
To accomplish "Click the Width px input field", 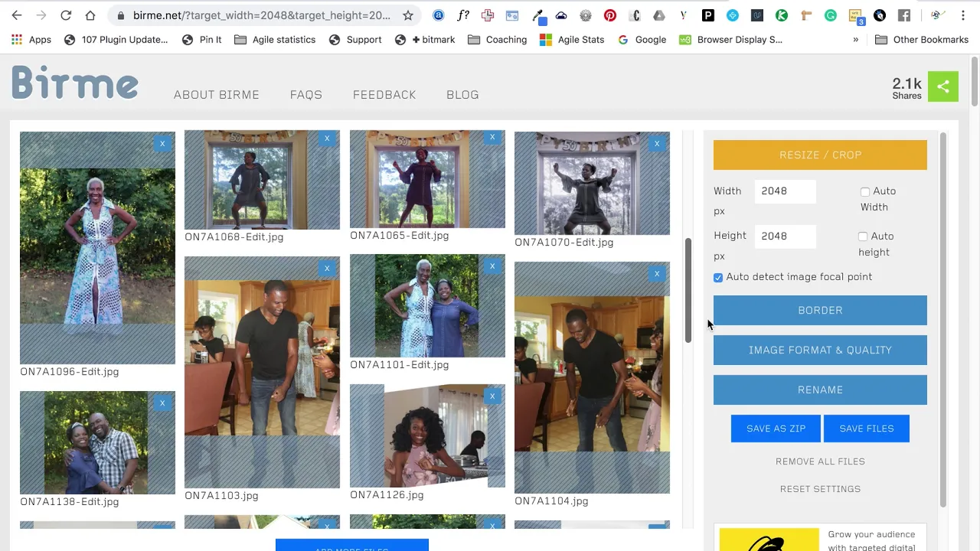I will coord(786,191).
